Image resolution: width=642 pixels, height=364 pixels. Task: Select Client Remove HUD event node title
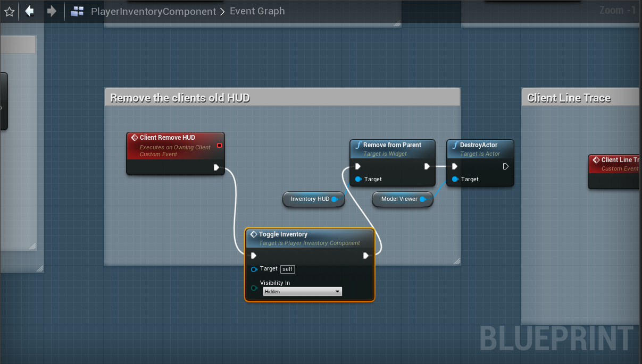pos(168,138)
